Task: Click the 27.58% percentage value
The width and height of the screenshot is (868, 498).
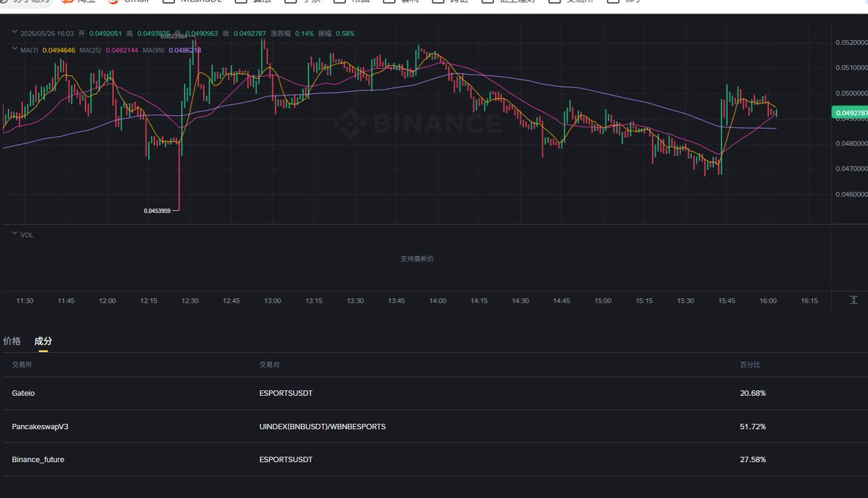Action: click(x=752, y=459)
